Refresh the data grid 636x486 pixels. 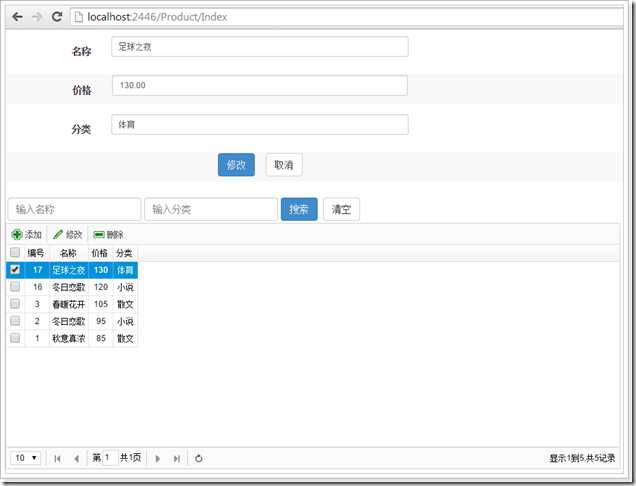[199, 458]
